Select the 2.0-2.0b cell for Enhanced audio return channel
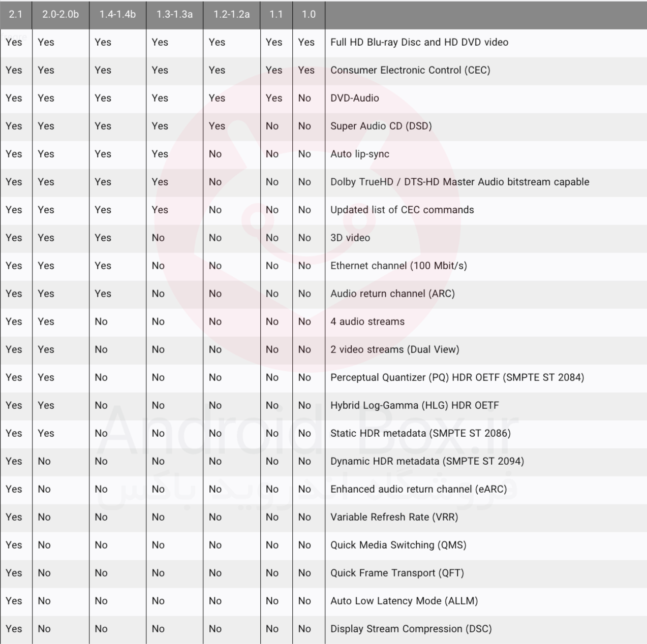The width and height of the screenshot is (647, 644). click(44, 489)
